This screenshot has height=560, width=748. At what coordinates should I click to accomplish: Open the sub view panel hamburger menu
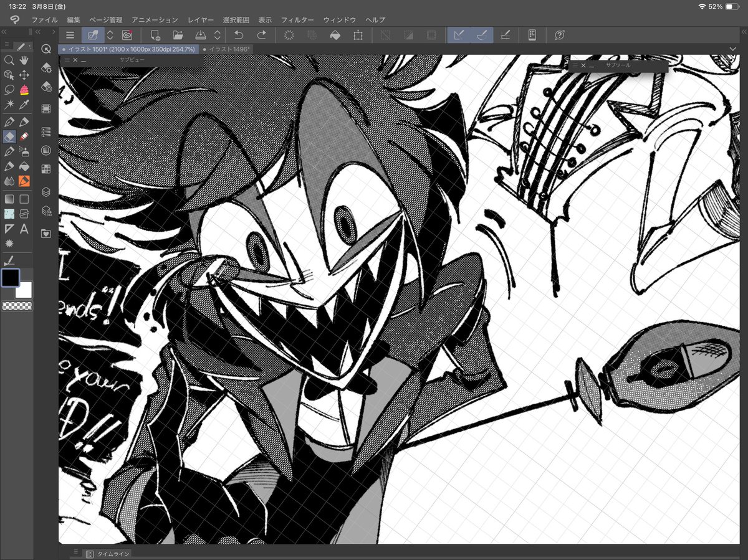coord(66,60)
